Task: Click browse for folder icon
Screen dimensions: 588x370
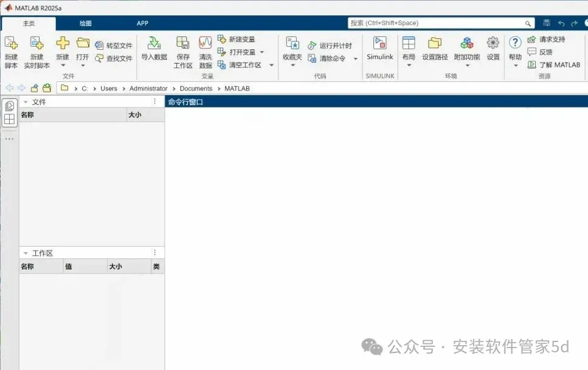Action: point(47,88)
